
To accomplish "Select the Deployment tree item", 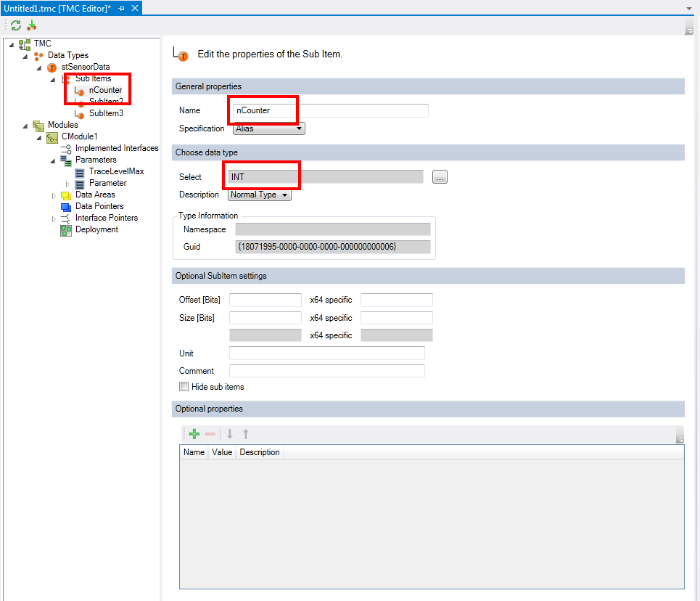I will (97, 229).
